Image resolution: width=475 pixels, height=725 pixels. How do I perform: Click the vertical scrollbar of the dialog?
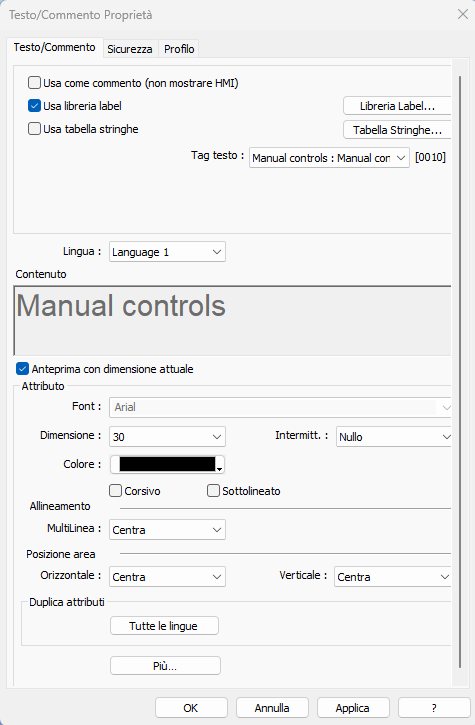pos(460,372)
